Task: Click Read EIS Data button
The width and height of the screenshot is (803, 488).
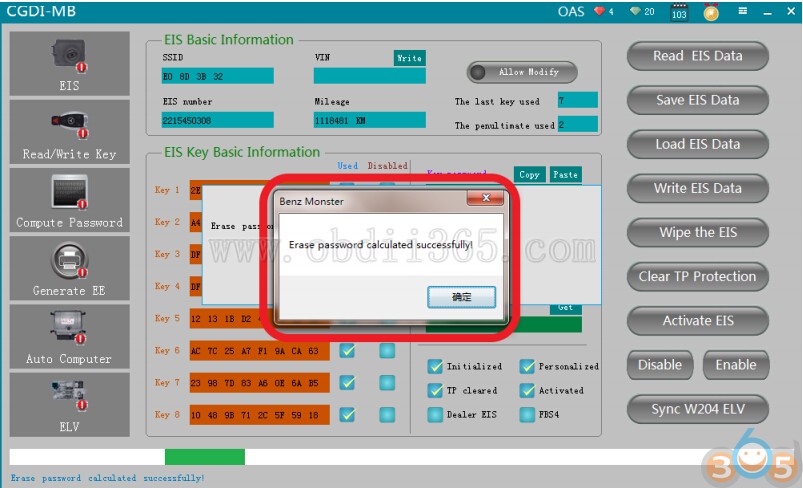Action: [x=698, y=56]
